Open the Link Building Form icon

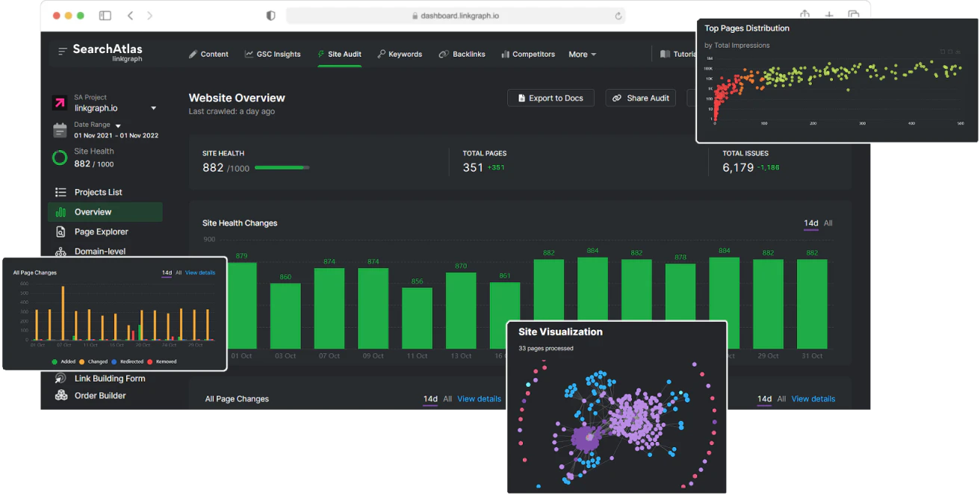pos(60,379)
